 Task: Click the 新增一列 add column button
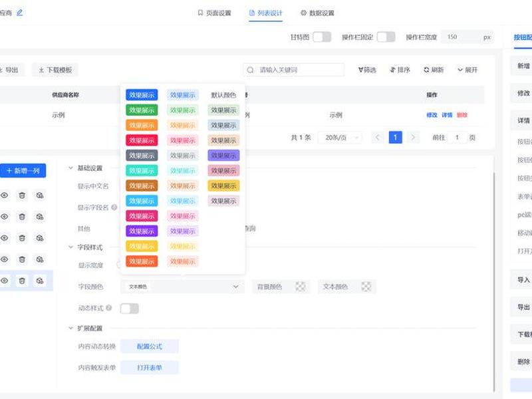tap(23, 171)
